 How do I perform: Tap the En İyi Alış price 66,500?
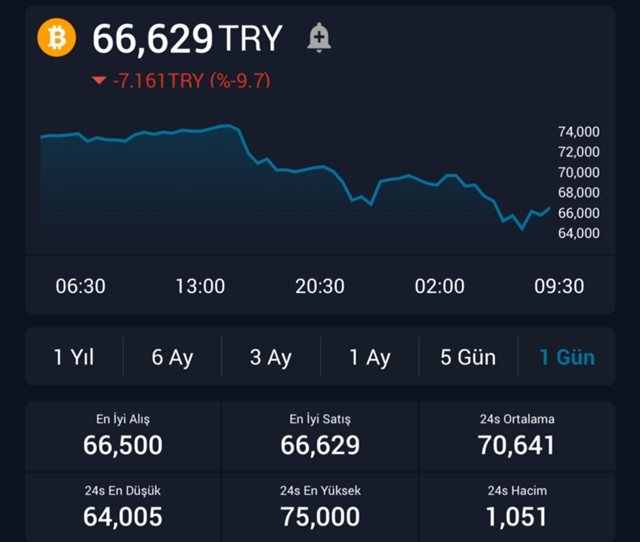point(123,445)
